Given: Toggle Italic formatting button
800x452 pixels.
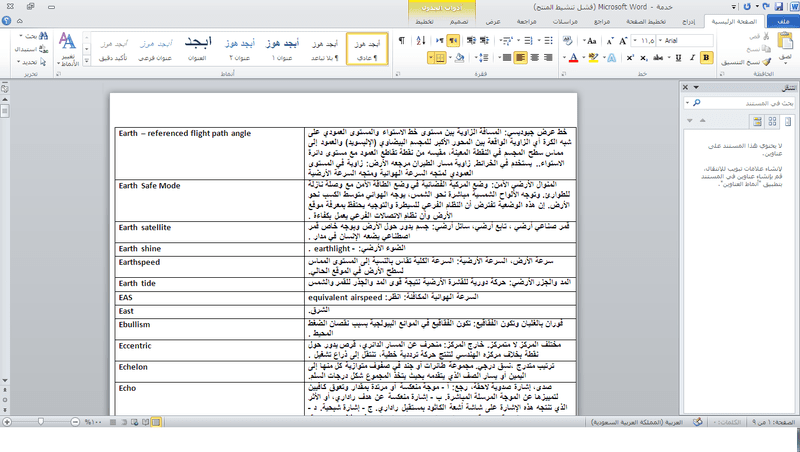Looking at the screenshot, I should coord(692,58).
